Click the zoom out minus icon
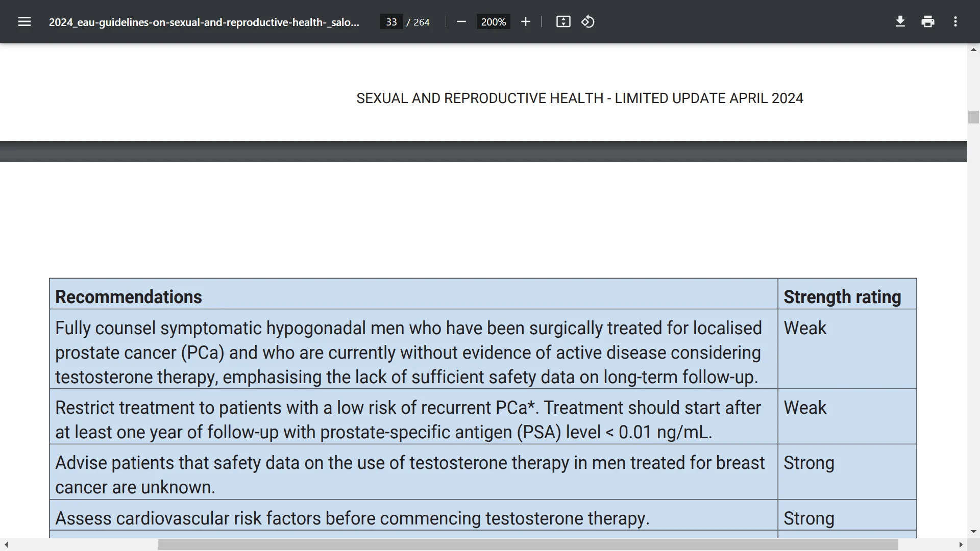 coord(461,21)
